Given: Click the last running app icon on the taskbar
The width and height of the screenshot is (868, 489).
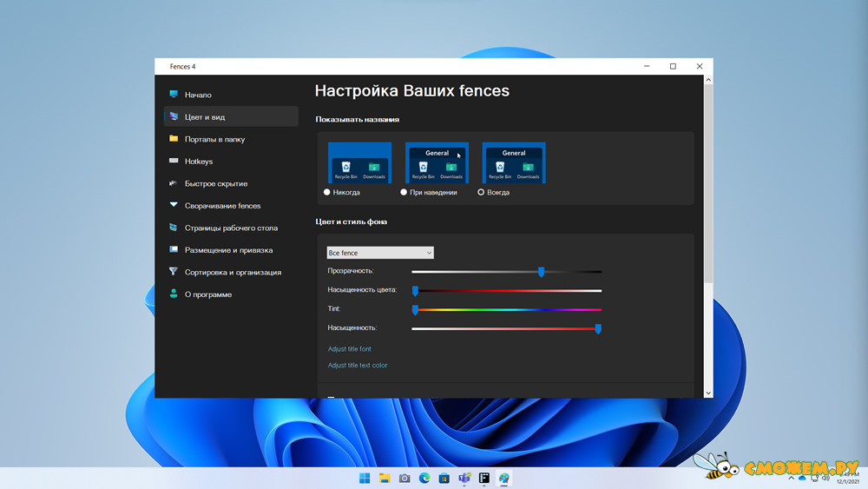Looking at the screenshot, I should 503,478.
